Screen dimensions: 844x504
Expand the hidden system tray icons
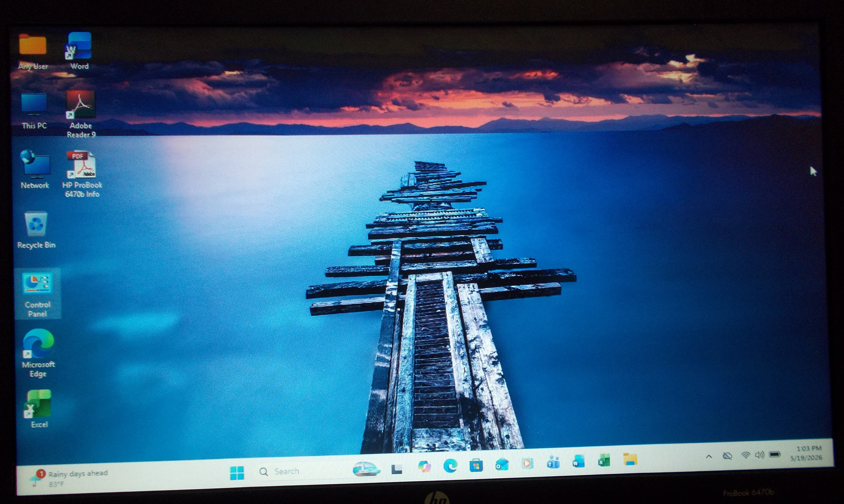(x=709, y=457)
